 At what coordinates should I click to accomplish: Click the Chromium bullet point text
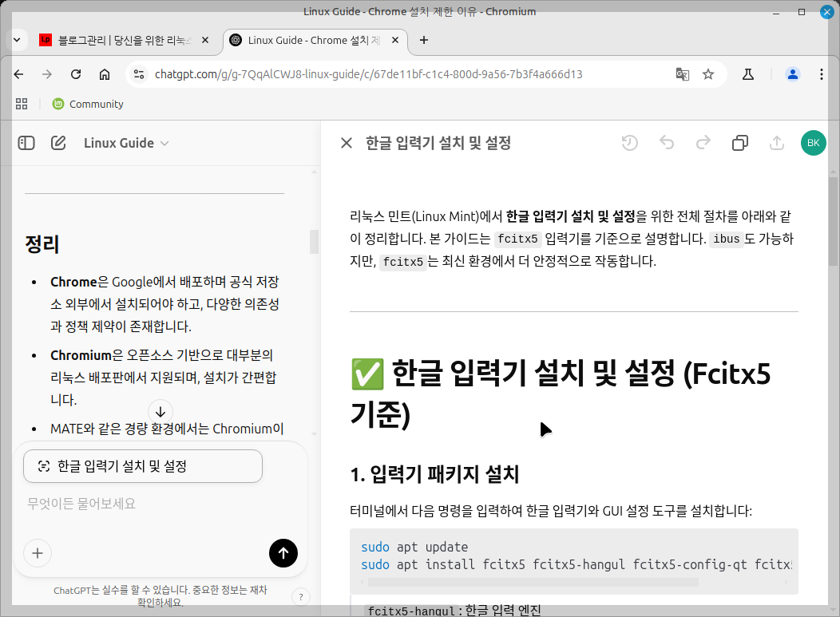point(164,378)
